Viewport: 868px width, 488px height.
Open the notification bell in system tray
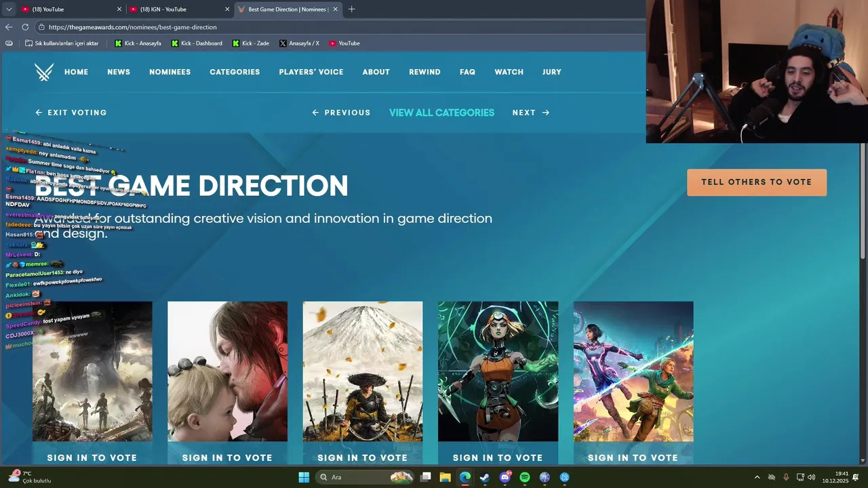click(x=856, y=477)
